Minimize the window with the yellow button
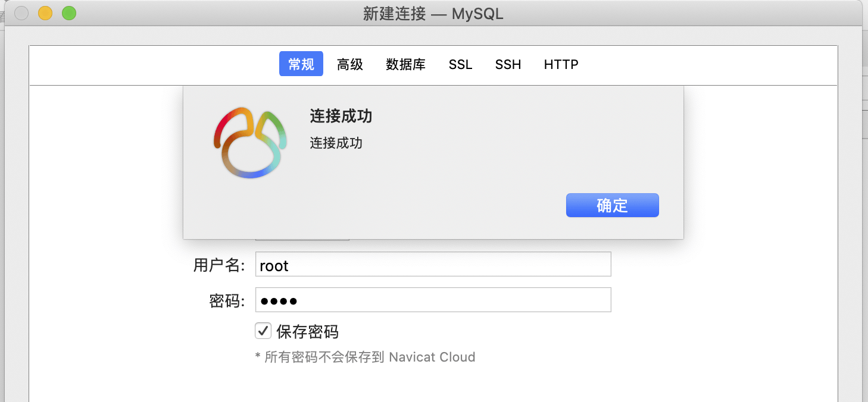Screen dimensions: 868x402 [x=45, y=12]
